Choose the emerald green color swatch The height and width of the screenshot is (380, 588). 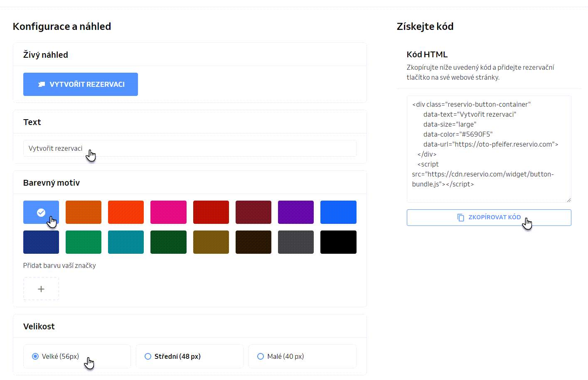tap(84, 242)
